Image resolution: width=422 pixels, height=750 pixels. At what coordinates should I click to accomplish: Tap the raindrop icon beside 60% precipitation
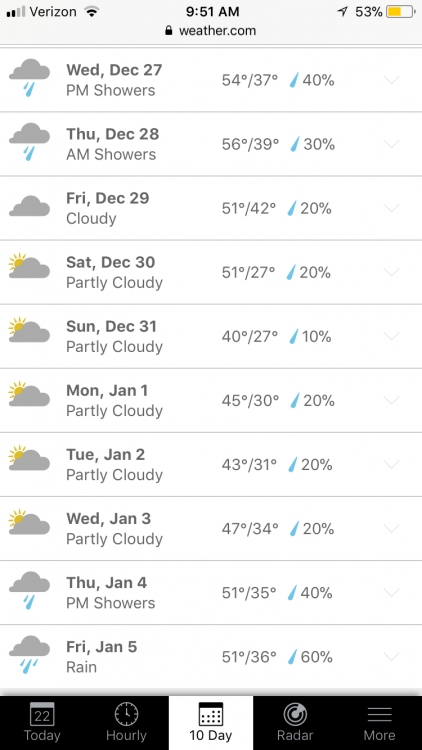click(293, 657)
